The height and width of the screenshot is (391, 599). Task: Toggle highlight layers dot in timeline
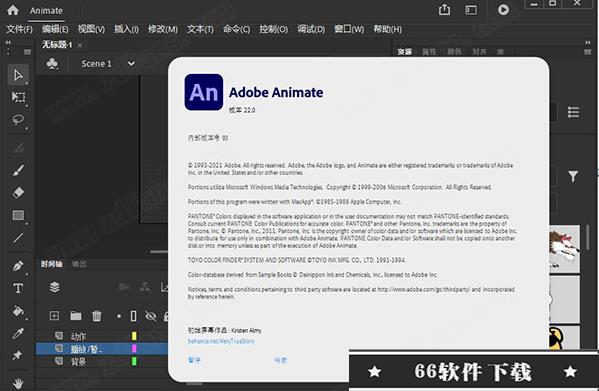pyautogui.click(x=119, y=316)
